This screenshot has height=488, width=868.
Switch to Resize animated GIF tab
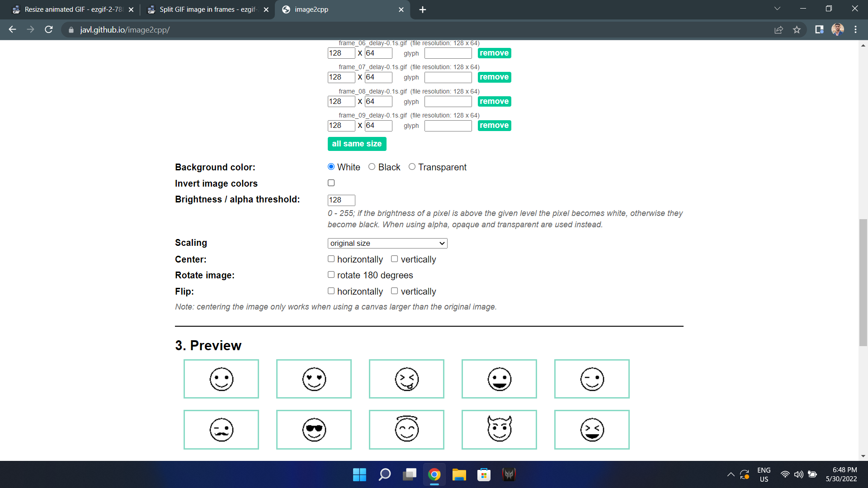point(72,9)
